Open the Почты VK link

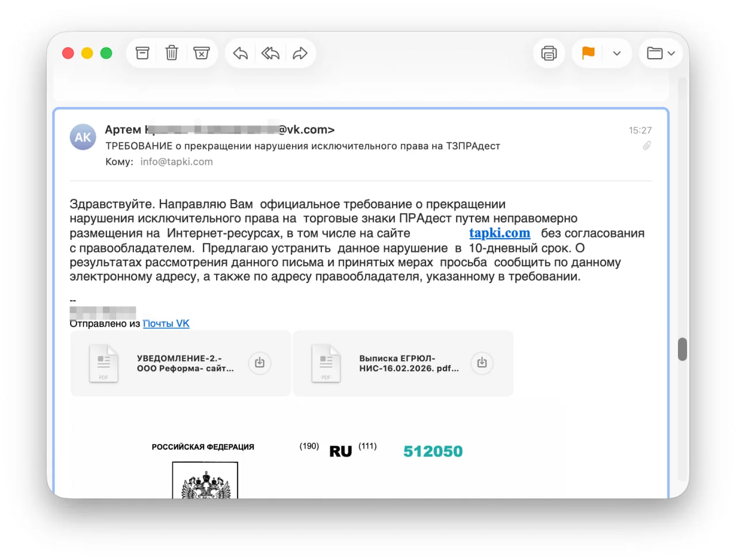(x=166, y=324)
